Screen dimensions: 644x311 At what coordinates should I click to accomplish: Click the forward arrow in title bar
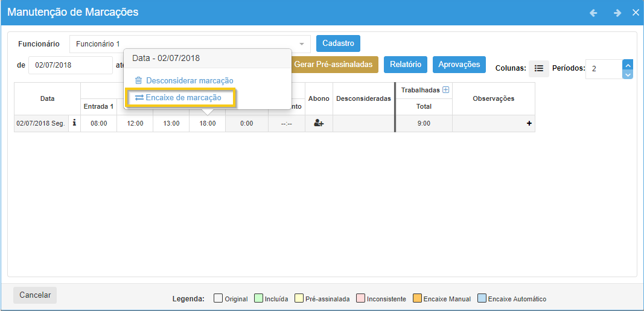coord(617,13)
